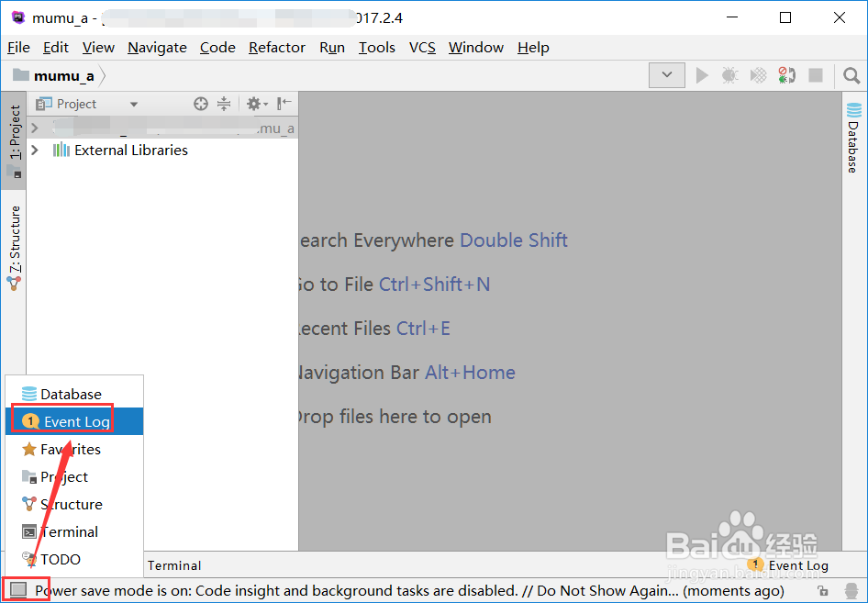This screenshot has width=868, height=603.
Task: Choose Structure in the popup list
Action: click(x=74, y=505)
